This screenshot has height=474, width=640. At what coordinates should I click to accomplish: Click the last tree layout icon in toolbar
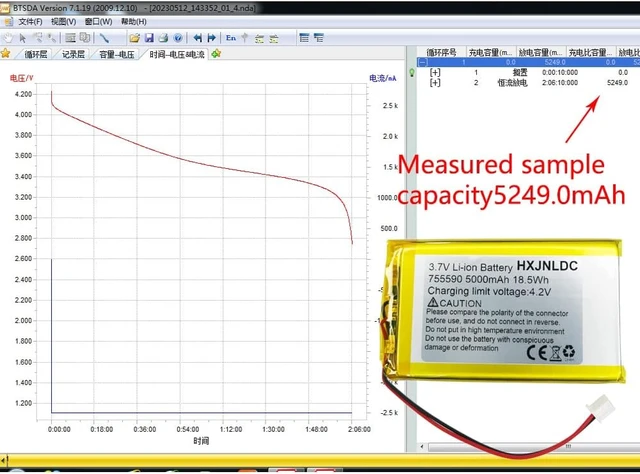pyautogui.click(x=319, y=38)
